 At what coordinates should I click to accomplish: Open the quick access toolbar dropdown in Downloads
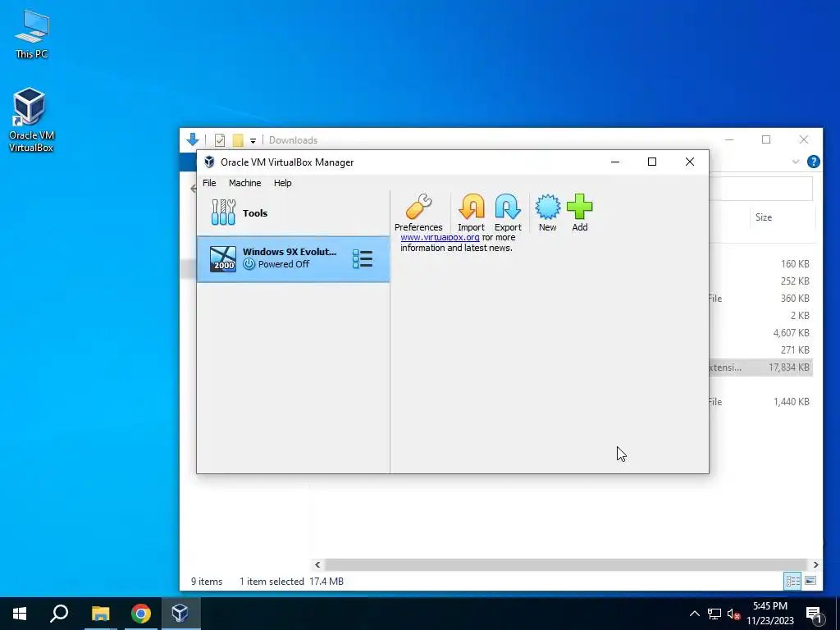coord(253,140)
